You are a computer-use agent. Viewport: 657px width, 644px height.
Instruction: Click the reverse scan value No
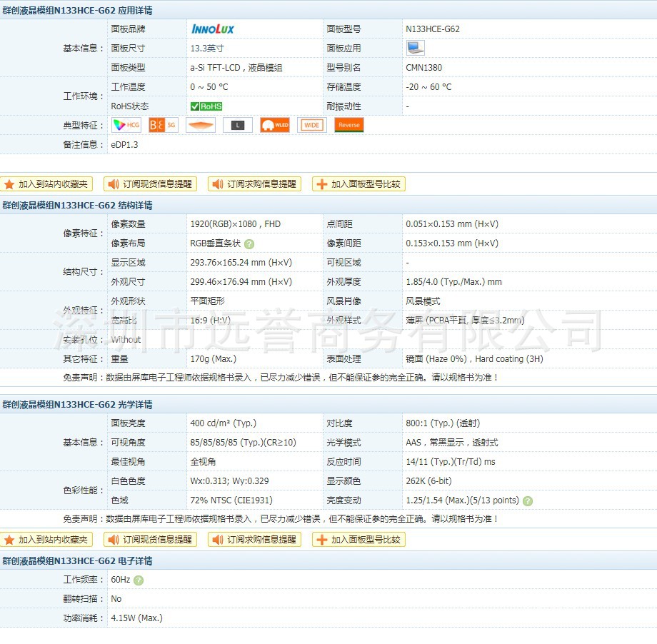click(116, 599)
